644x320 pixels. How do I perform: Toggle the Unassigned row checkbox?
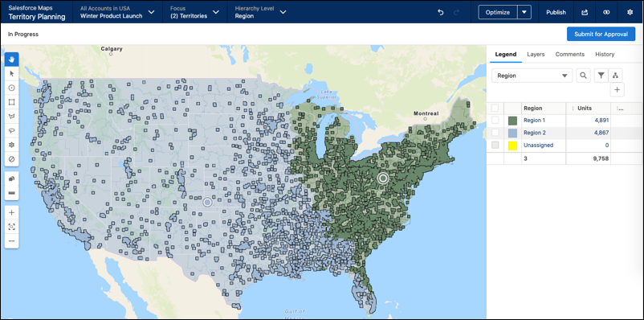tap(495, 146)
